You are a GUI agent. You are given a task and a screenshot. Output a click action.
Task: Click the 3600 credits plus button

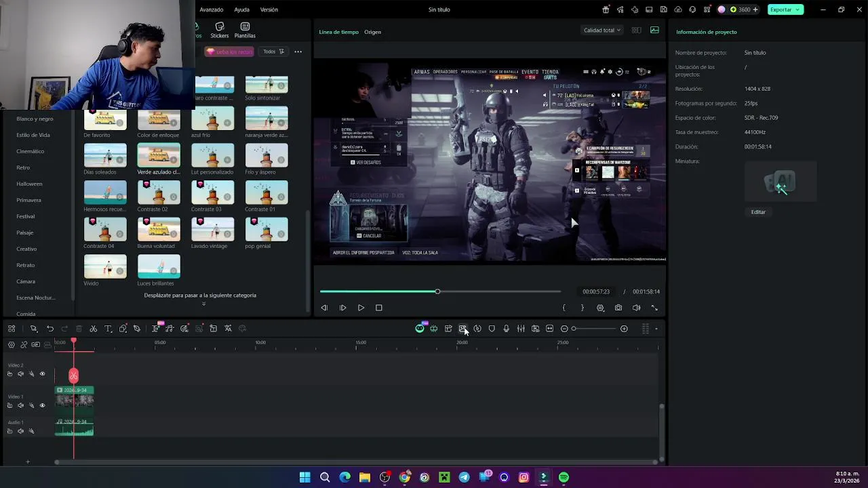(755, 9)
